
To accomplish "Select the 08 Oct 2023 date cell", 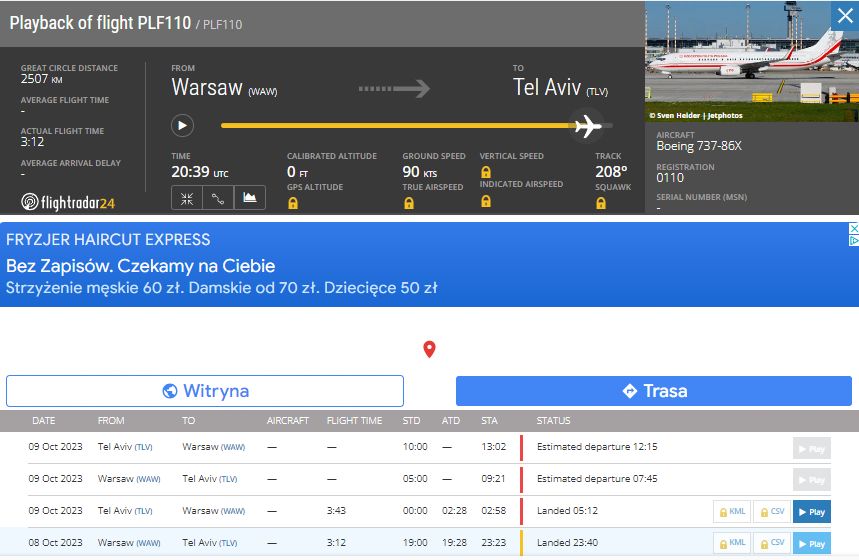I will (x=55, y=542).
